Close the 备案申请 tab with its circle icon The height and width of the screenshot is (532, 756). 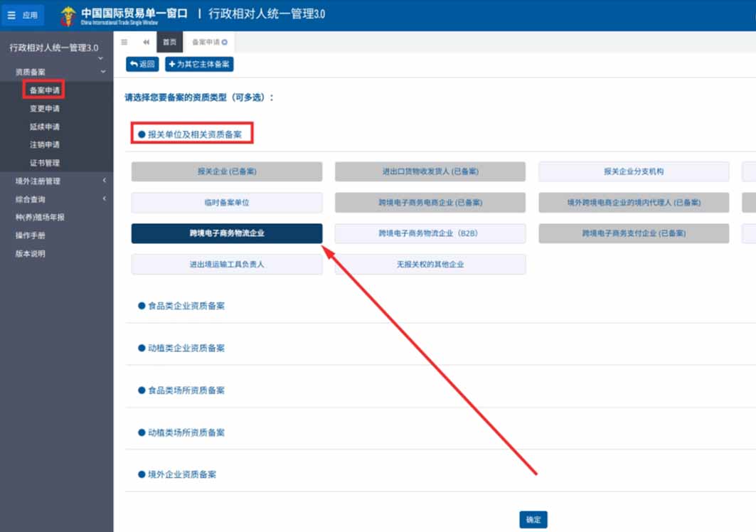[225, 42]
